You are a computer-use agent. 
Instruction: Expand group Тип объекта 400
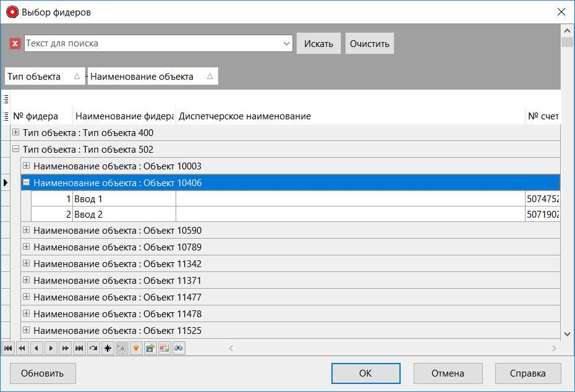15,132
